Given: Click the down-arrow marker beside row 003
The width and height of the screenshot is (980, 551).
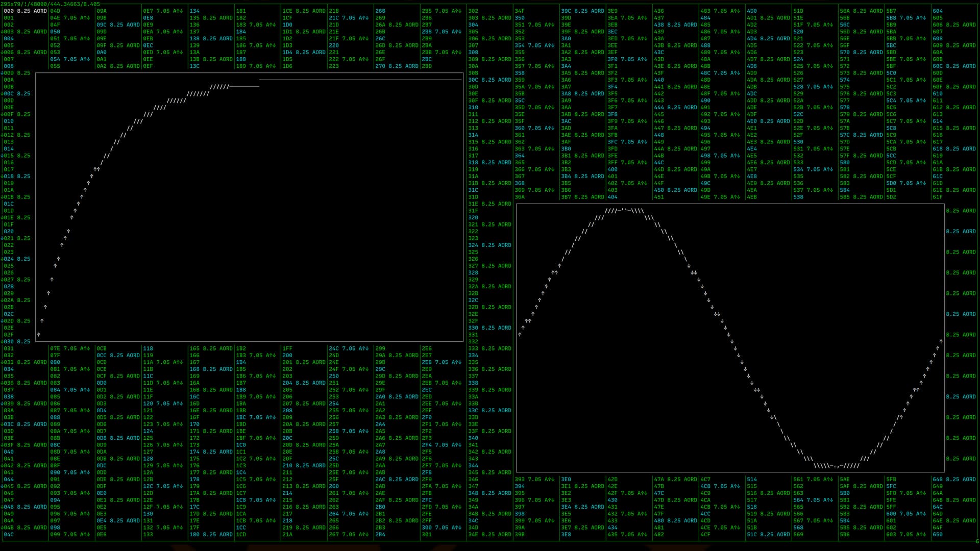Looking at the screenshot, I should tap(2, 32).
